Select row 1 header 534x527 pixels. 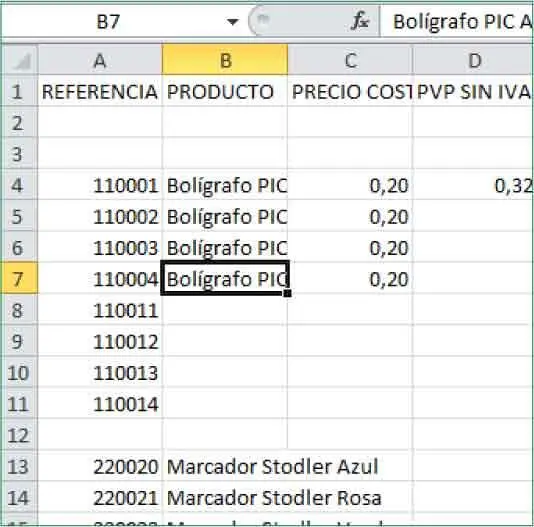pos(19,91)
